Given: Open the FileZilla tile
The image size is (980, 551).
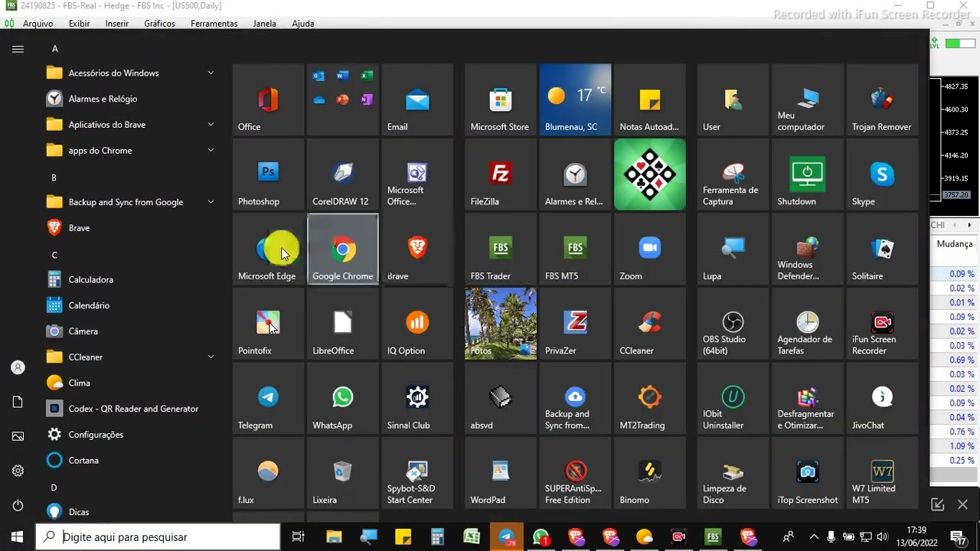Looking at the screenshot, I should [x=501, y=174].
